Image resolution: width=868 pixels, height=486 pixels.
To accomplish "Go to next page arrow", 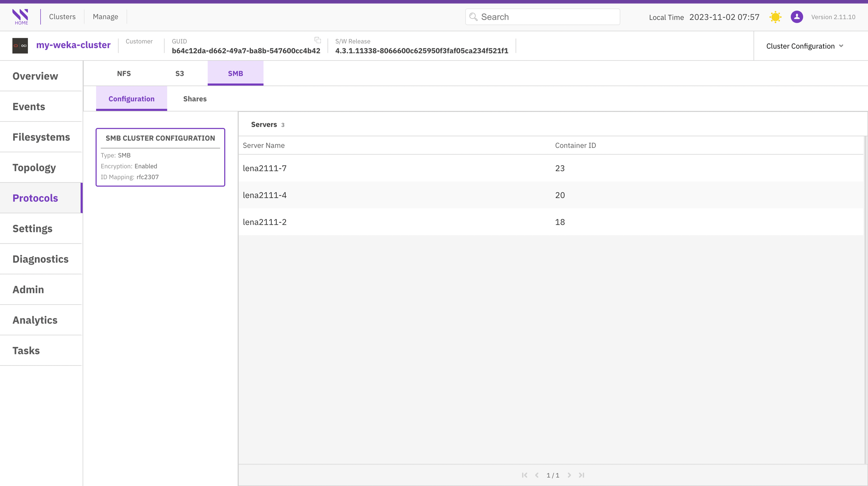I will click(569, 475).
